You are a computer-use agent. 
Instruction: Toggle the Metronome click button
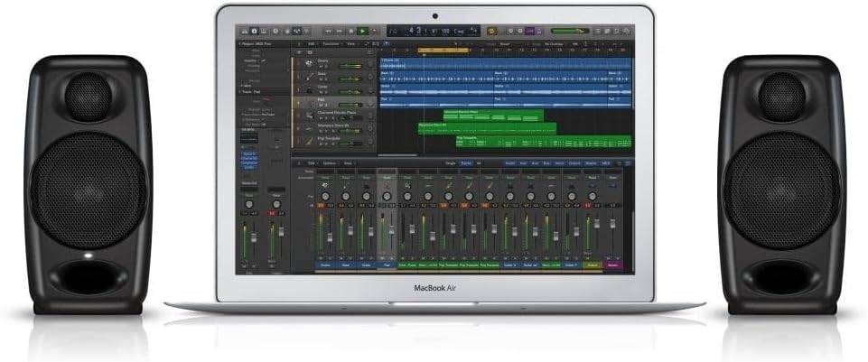tap(538, 32)
